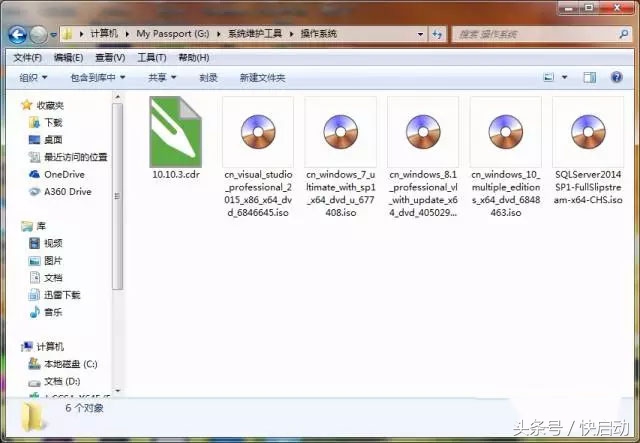Open the 组织 dropdown
The image size is (640, 443).
(x=33, y=78)
